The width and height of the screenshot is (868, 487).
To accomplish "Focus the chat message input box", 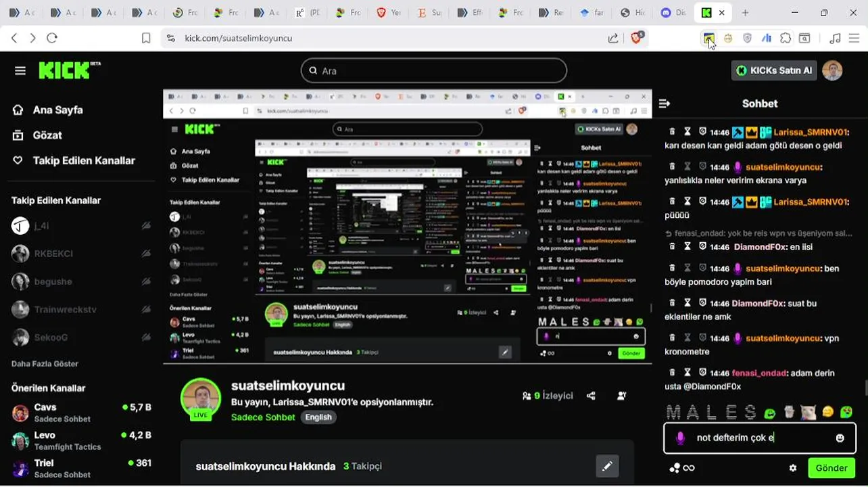I will tap(759, 438).
